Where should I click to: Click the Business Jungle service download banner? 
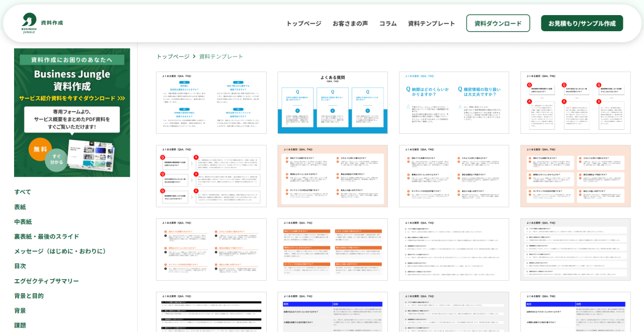click(x=72, y=113)
